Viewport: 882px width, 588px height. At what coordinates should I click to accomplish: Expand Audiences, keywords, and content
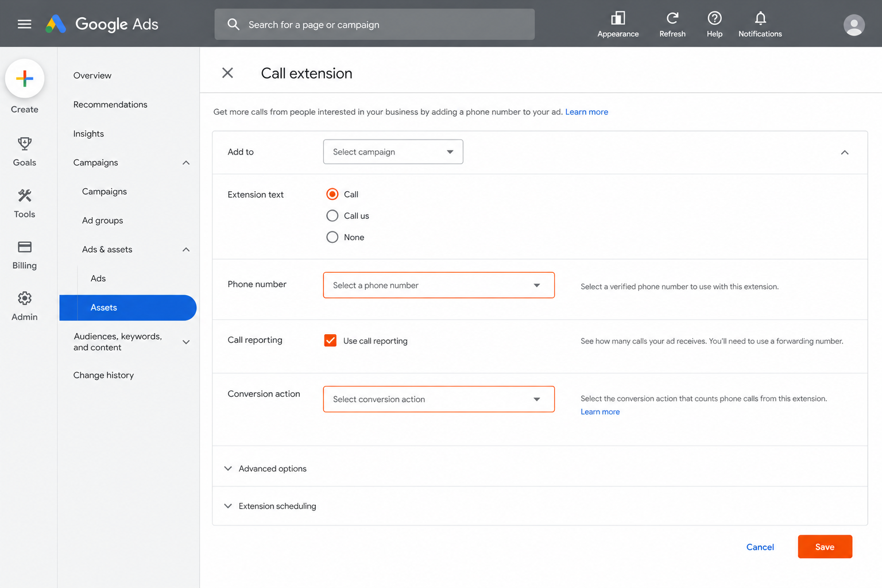coord(186,342)
